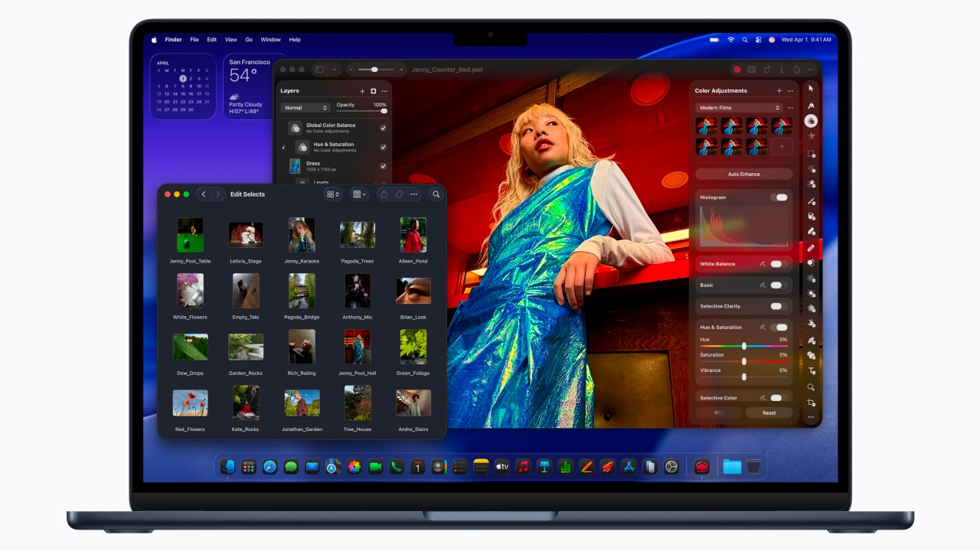This screenshot has width=980, height=551.
Task: Add a new layer with the plus icon
Action: point(363,90)
